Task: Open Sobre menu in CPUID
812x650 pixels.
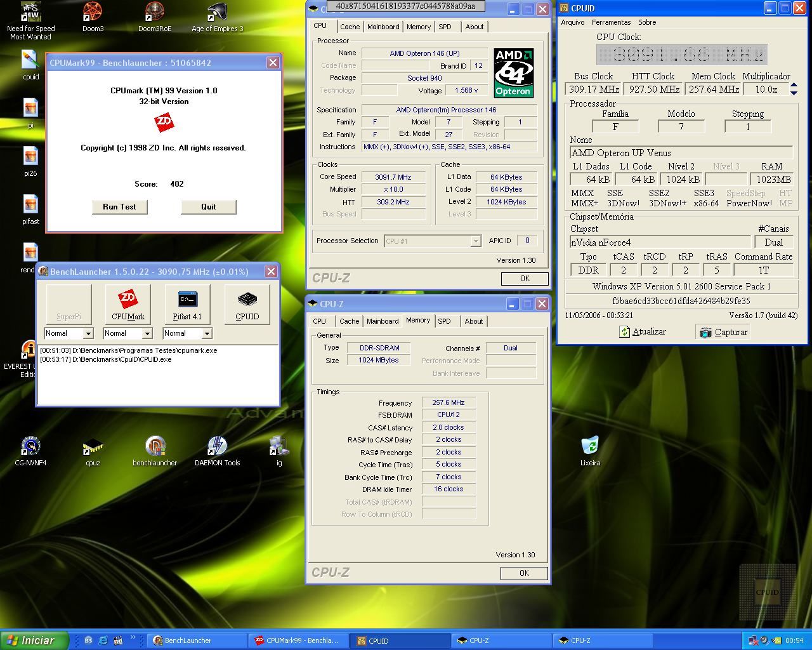Action: [647, 22]
